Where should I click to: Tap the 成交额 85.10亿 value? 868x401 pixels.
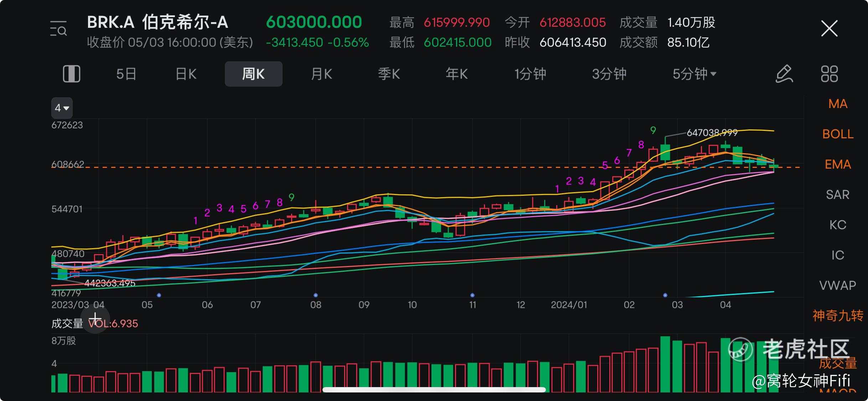click(x=688, y=42)
